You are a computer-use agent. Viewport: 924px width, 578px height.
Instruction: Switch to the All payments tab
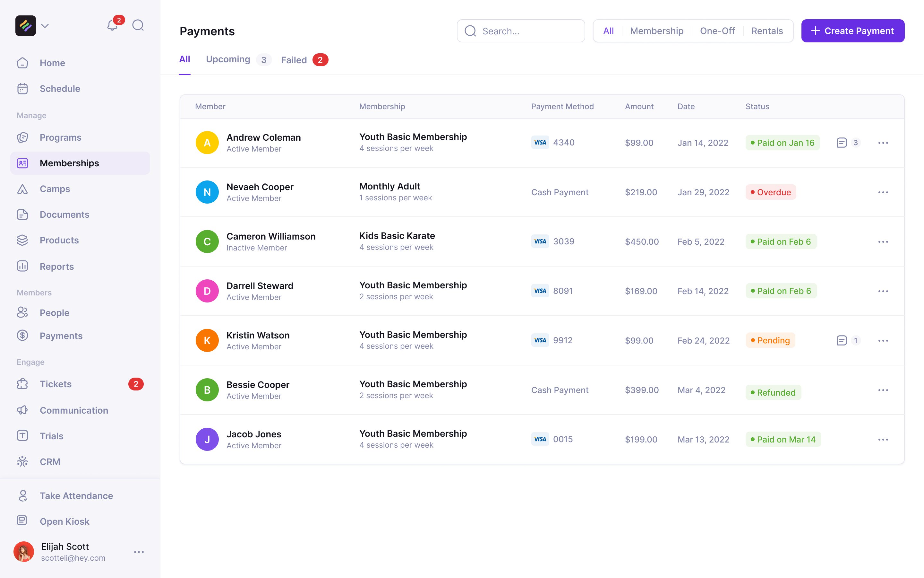click(x=184, y=60)
